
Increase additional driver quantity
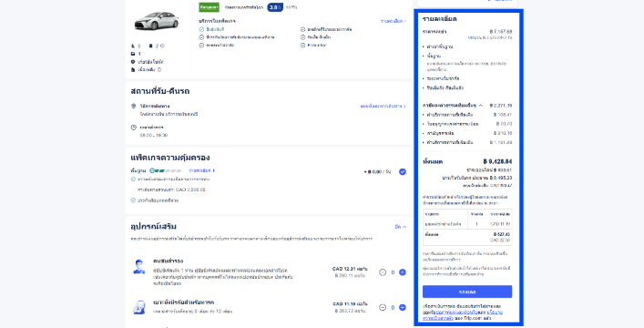[403, 272]
